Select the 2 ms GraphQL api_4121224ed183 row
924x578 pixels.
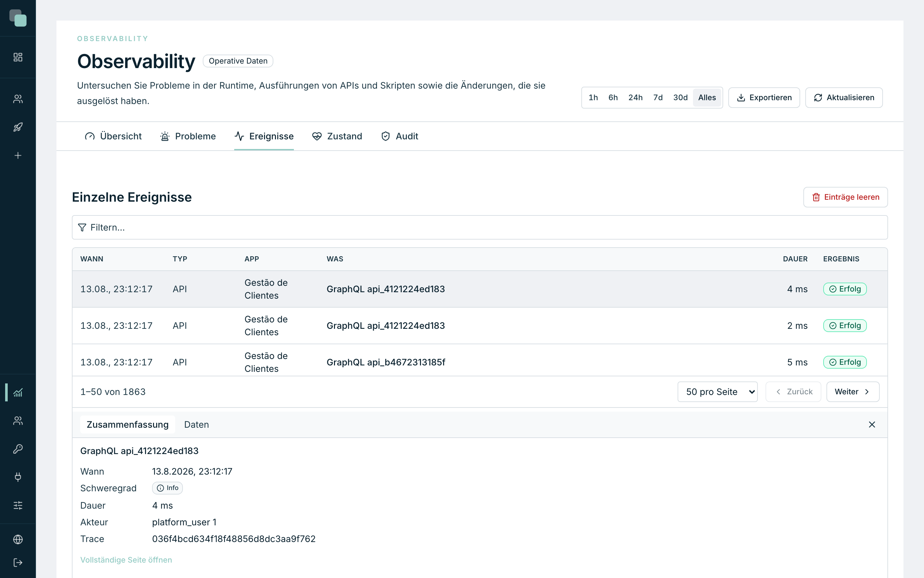point(480,326)
